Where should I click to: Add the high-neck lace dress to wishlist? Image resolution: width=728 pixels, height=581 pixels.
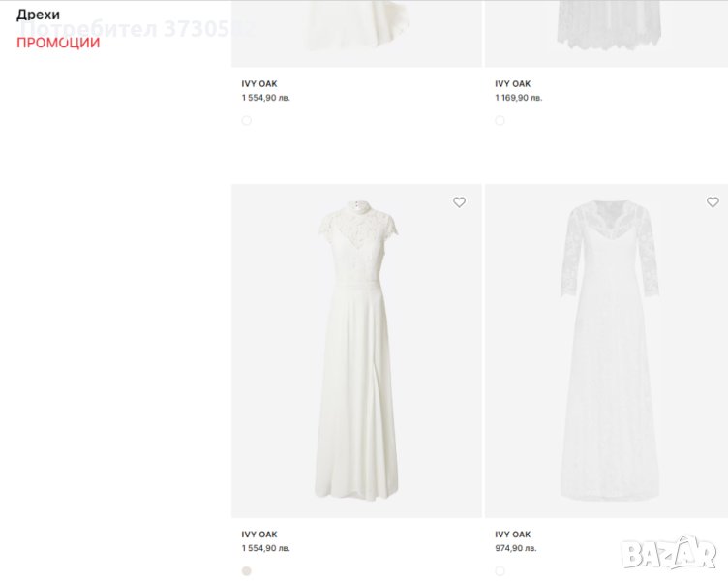(459, 202)
